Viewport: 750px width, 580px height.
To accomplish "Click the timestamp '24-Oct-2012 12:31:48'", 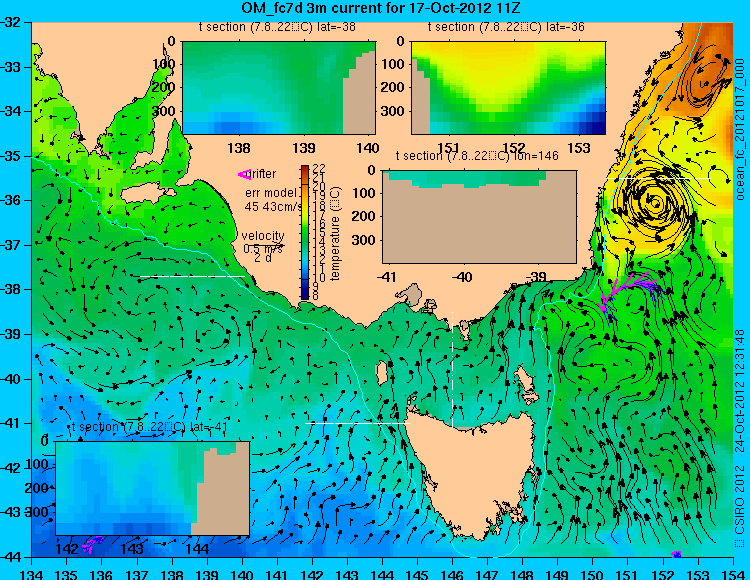I will pyautogui.click(x=741, y=391).
